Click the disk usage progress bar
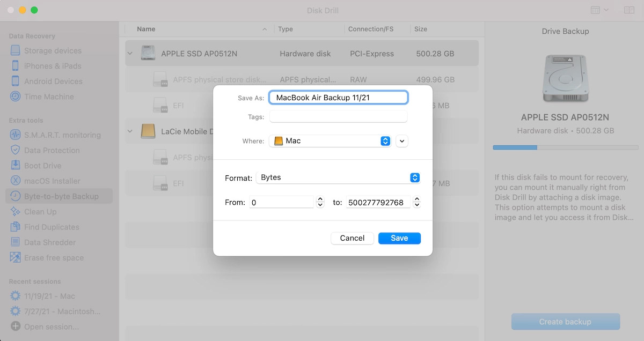Image resolution: width=644 pixels, height=341 pixels. (565, 147)
